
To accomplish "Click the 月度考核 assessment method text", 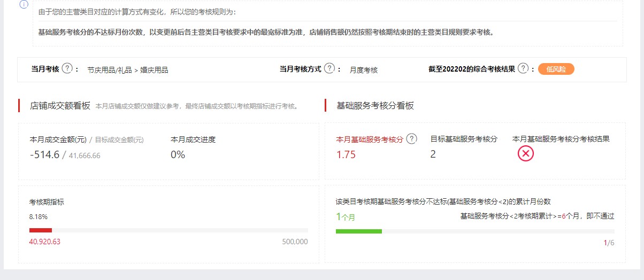I will tap(364, 69).
